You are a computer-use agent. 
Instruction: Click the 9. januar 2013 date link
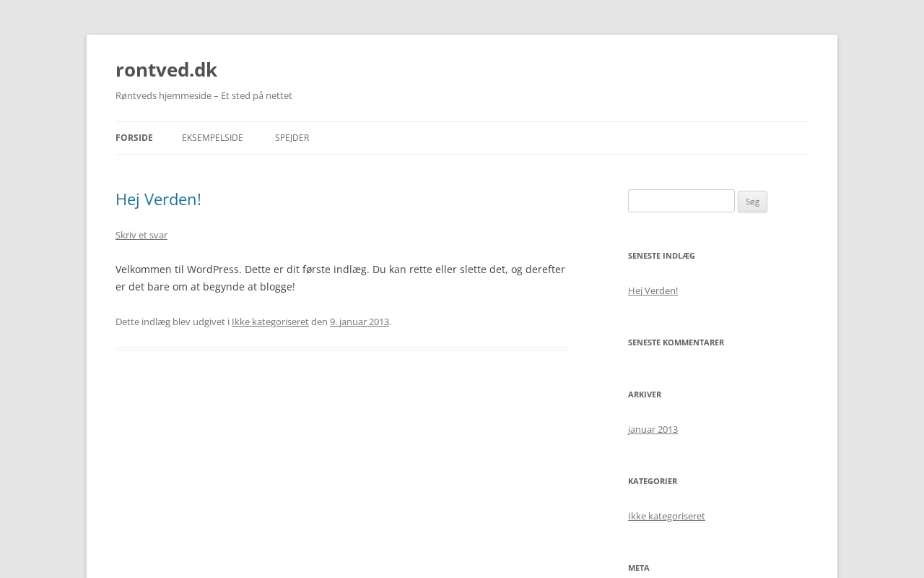tap(359, 322)
